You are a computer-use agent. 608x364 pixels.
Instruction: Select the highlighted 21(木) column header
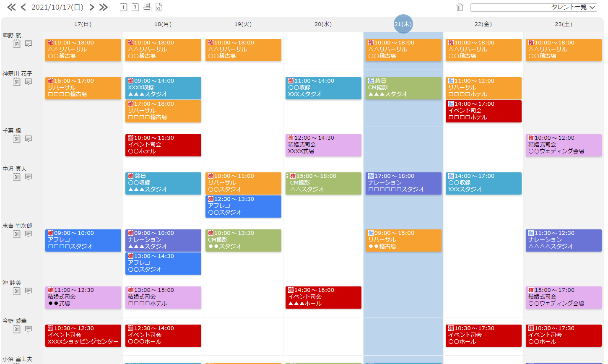(x=403, y=24)
